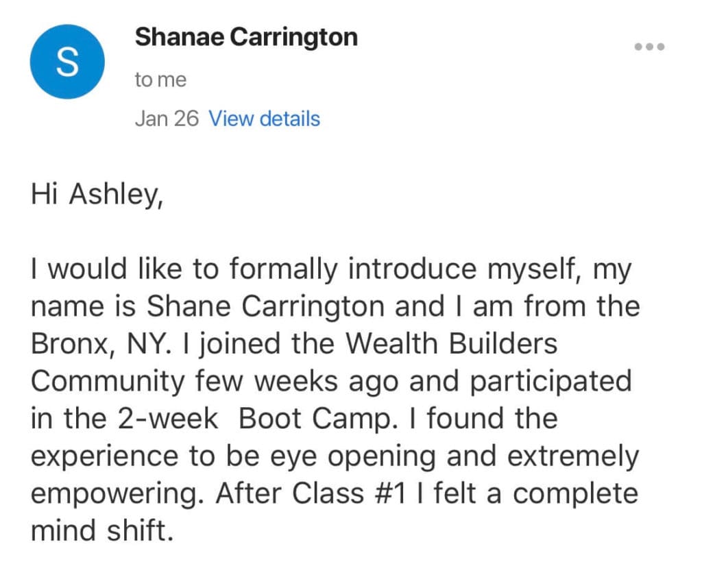Click the word 'formally' in the message
702x588 pixels.
[283, 270]
